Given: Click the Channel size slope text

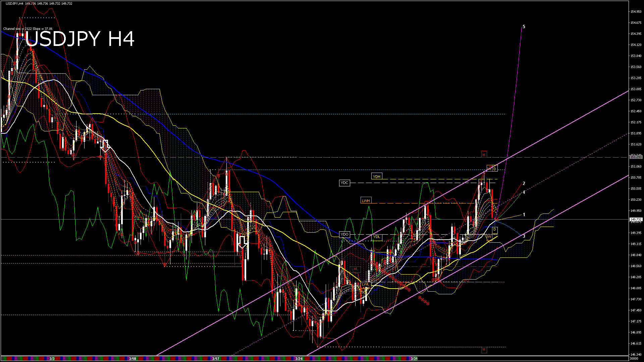Looking at the screenshot, I should tap(28, 29).
